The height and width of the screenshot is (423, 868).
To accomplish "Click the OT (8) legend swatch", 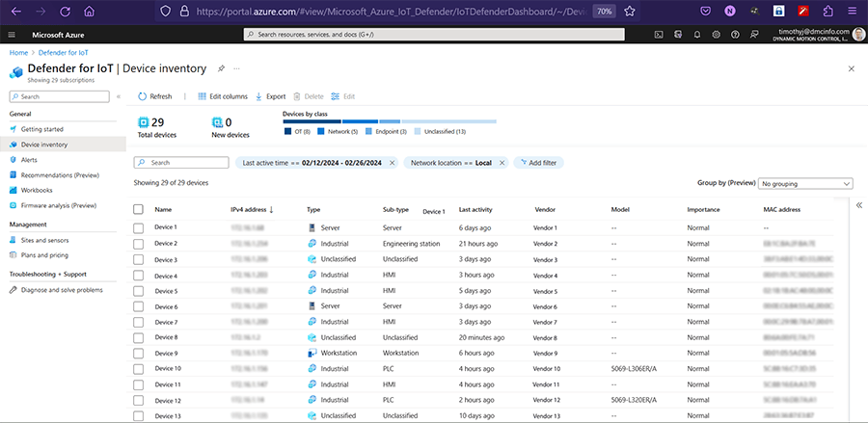I will (287, 132).
